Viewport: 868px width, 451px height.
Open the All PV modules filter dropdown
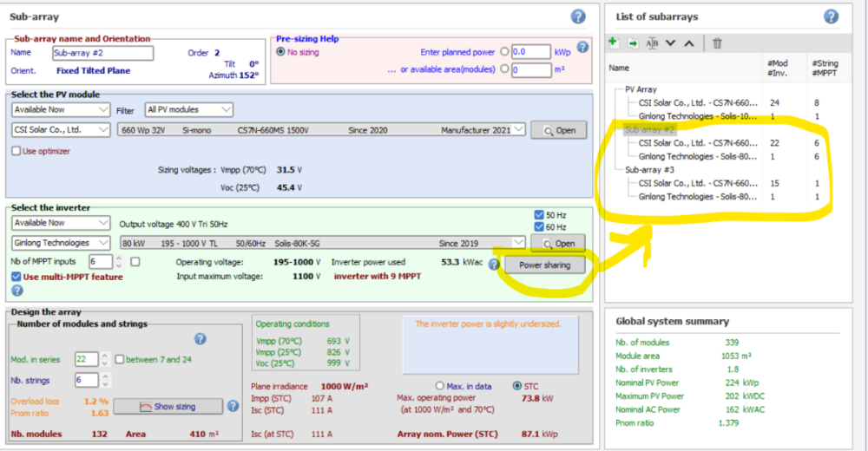pyautogui.click(x=188, y=110)
